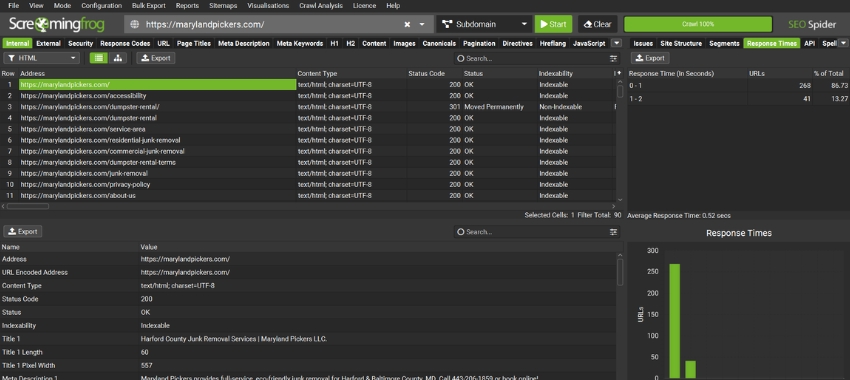Select the commercial-junk-removal URL row
Image resolution: width=850 pixels, height=380 pixels.
click(x=308, y=151)
